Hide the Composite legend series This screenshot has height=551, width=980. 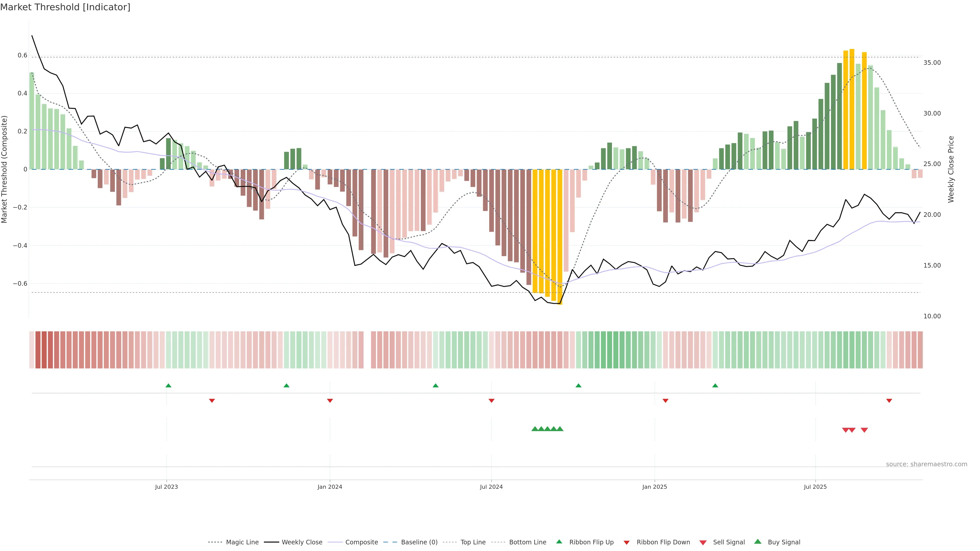click(361, 542)
